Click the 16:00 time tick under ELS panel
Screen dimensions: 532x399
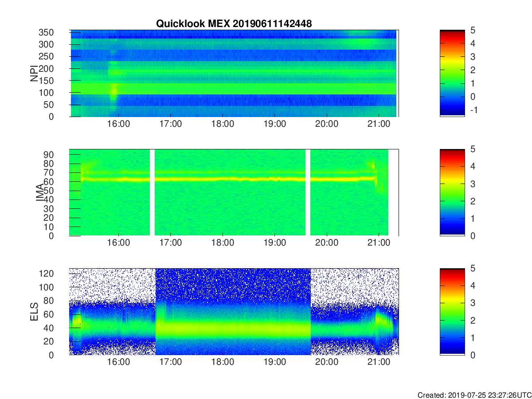[x=119, y=362]
